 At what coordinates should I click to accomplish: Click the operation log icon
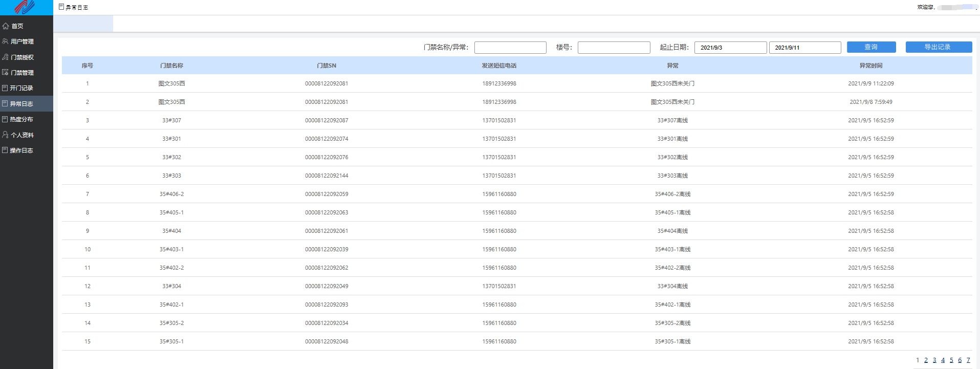(5, 150)
